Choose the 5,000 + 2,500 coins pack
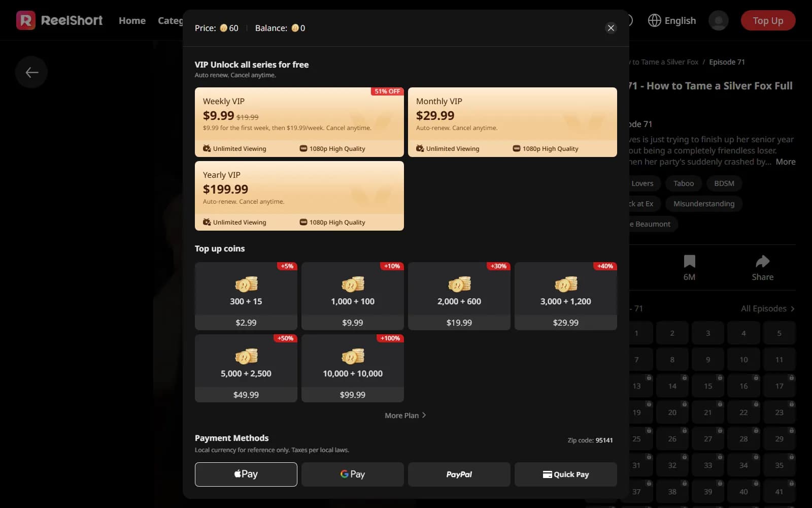The image size is (812, 508). [x=246, y=368]
